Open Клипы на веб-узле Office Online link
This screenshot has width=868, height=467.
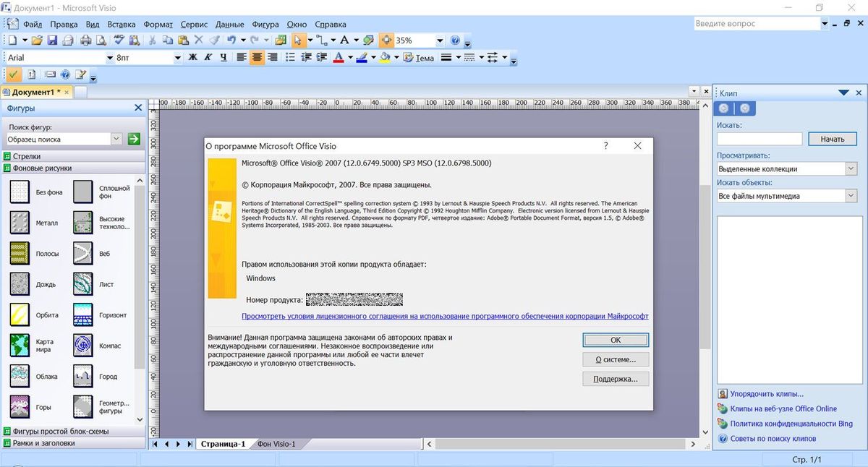tap(783, 409)
